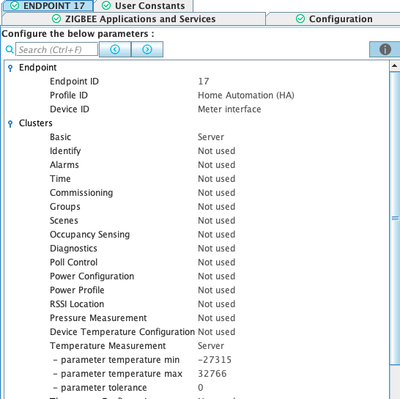
Task: Change Scenes cluster Not used value
Action: (217, 221)
